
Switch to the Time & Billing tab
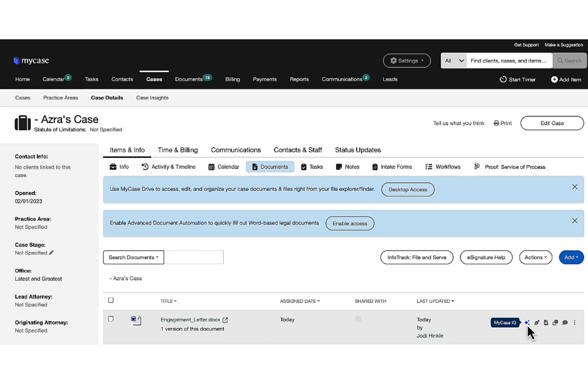tap(178, 150)
